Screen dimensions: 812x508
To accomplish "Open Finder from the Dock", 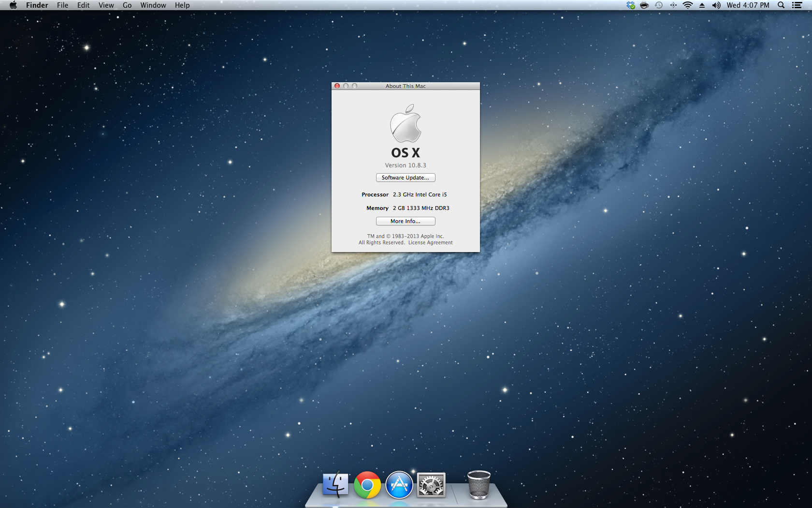I will point(335,485).
